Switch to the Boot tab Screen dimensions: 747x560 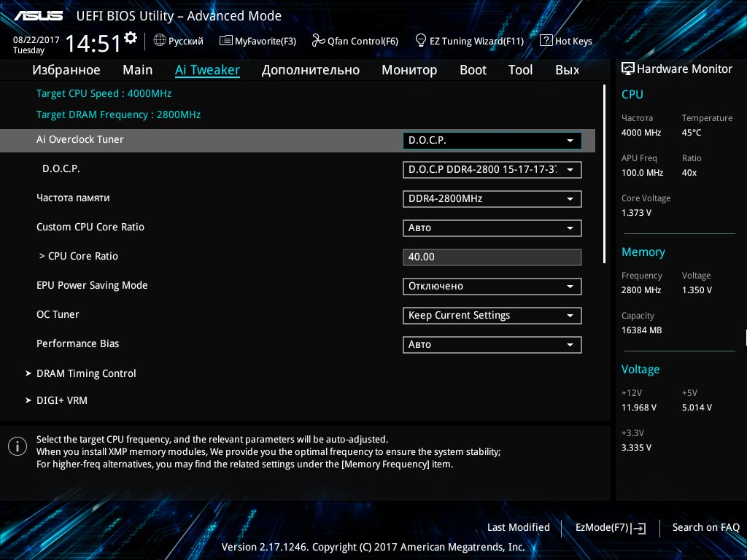(473, 70)
